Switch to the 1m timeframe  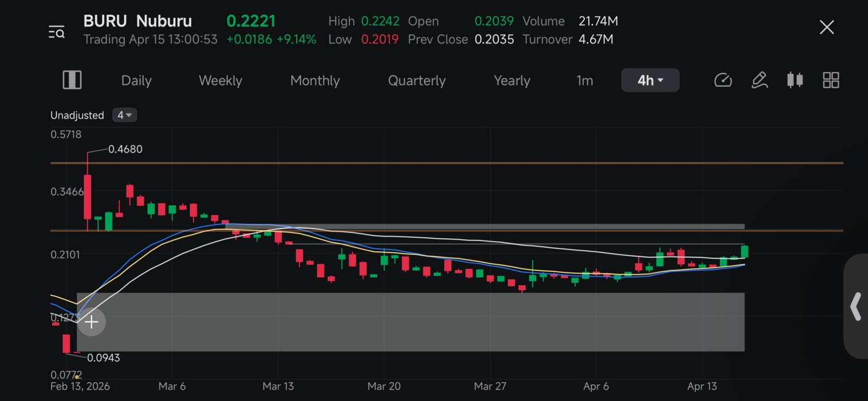[x=585, y=80]
